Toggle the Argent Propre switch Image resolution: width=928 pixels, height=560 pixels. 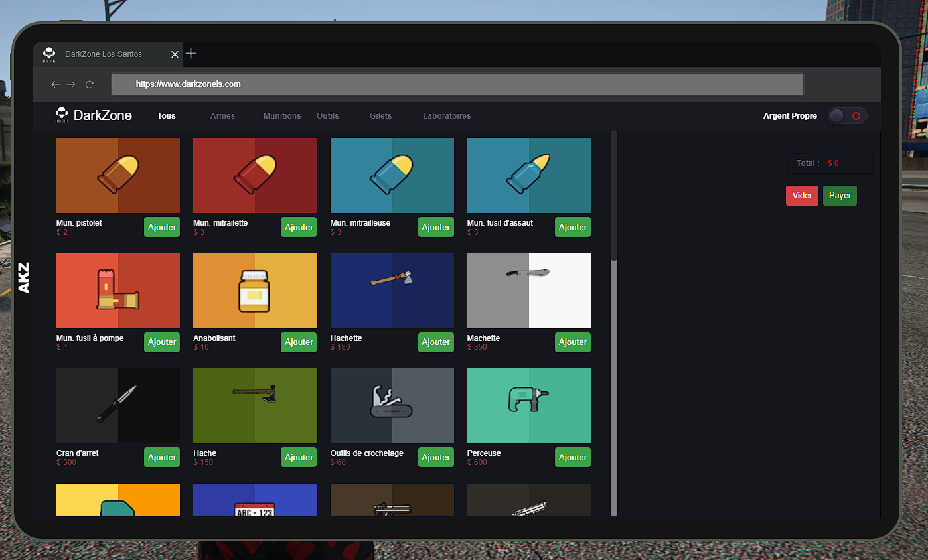(x=847, y=116)
